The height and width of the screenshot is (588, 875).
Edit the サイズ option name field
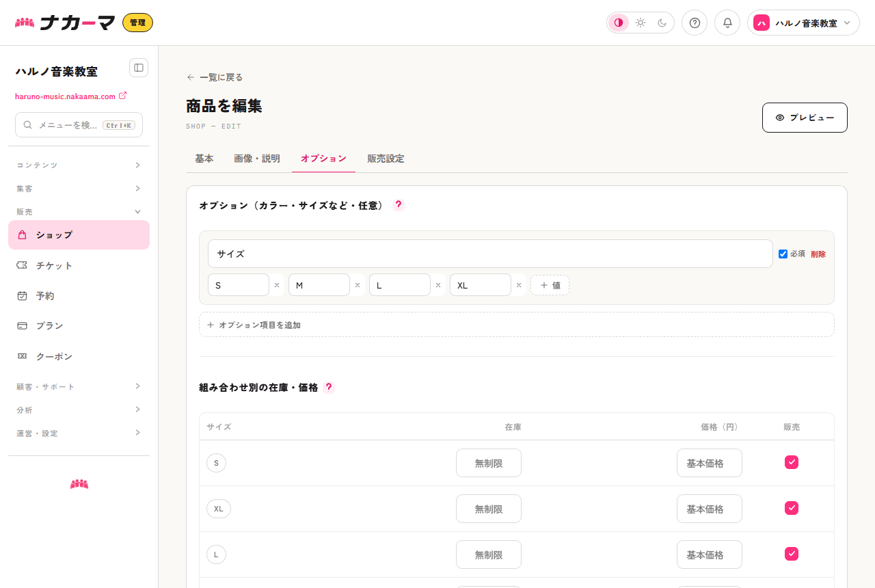(x=490, y=254)
